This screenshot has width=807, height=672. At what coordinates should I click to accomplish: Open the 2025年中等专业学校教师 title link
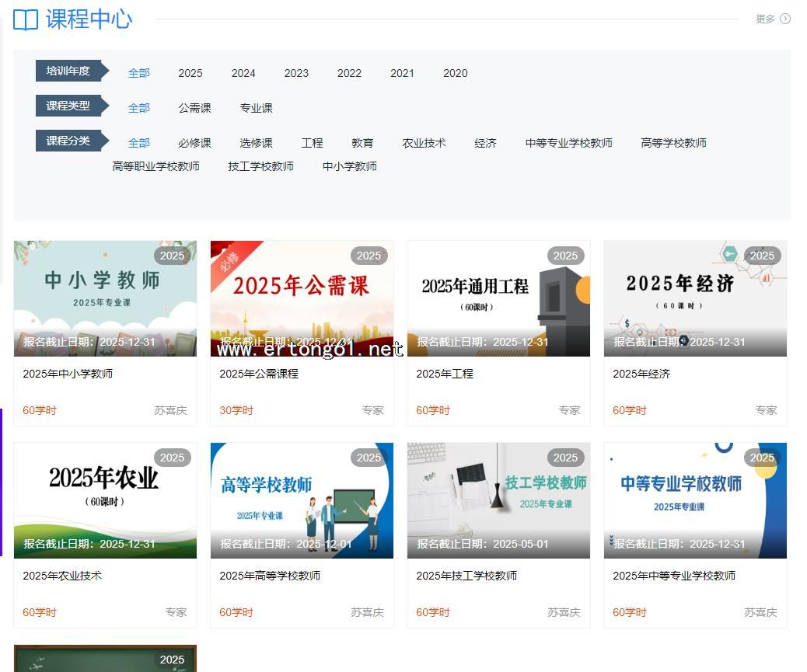(x=674, y=576)
